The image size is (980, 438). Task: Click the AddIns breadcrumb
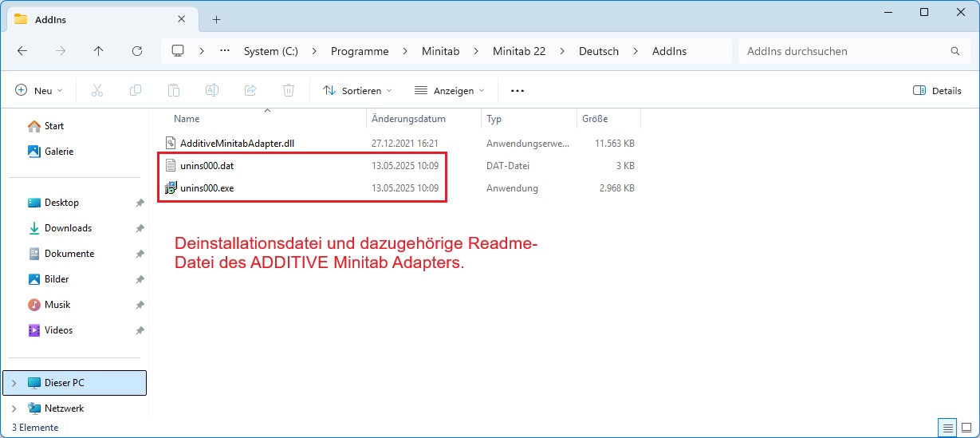click(x=670, y=51)
